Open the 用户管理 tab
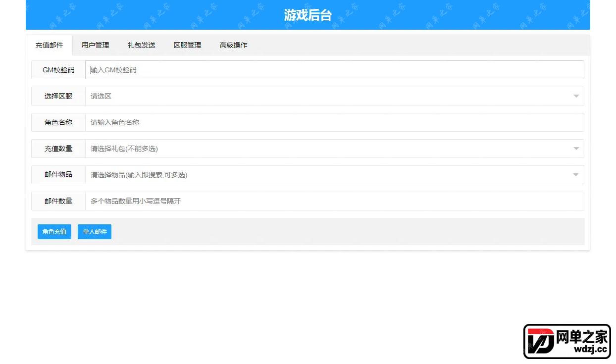This screenshot has width=616, height=364. (95, 45)
